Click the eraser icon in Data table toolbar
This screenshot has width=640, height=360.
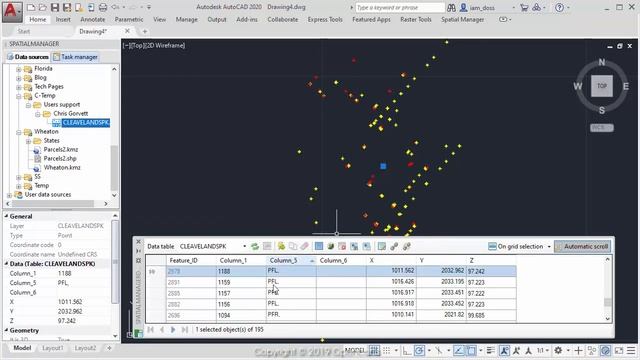(x=304, y=246)
